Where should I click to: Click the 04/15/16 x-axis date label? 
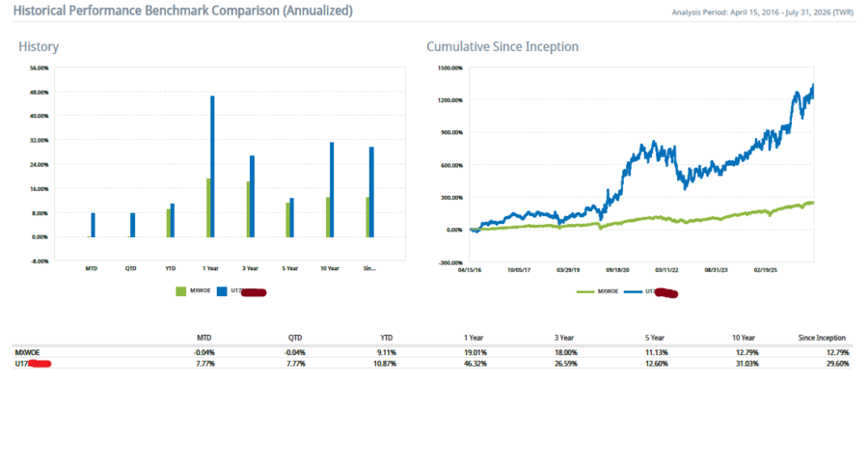[x=470, y=270]
